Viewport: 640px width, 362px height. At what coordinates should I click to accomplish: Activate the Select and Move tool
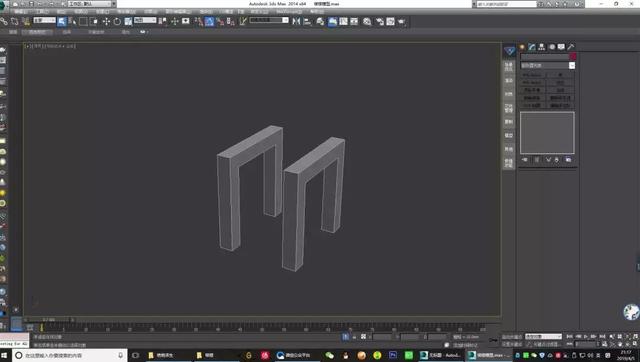click(x=106, y=21)
